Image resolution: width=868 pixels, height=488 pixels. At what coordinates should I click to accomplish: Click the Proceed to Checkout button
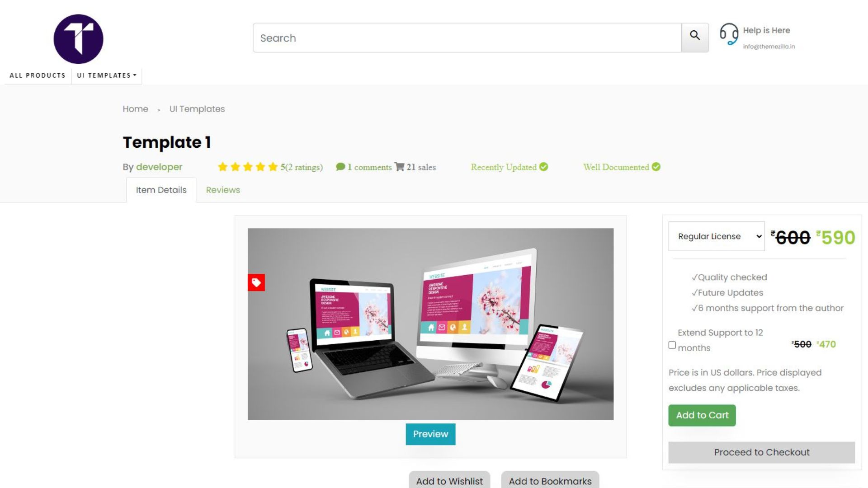762,452
